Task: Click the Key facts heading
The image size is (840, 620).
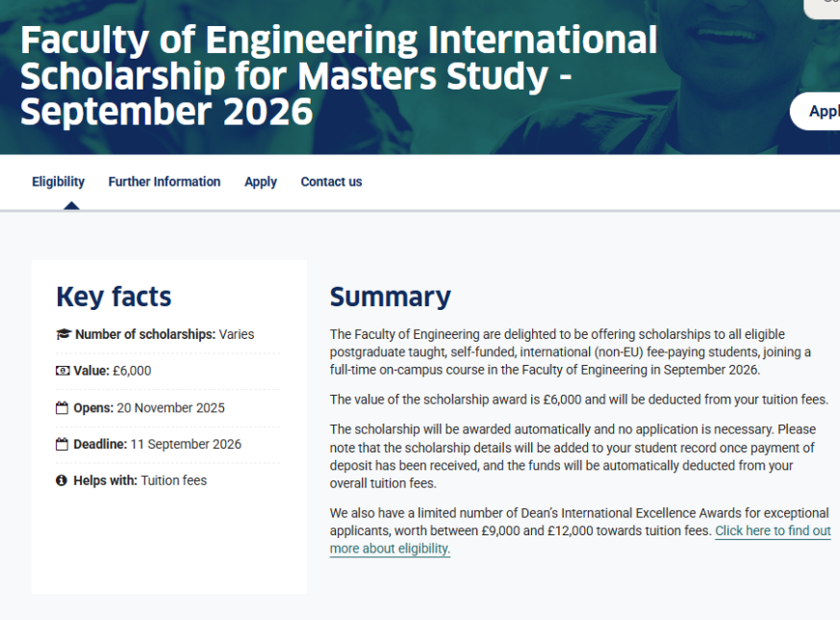Action: pyautogui.click(x=114, y=297)
